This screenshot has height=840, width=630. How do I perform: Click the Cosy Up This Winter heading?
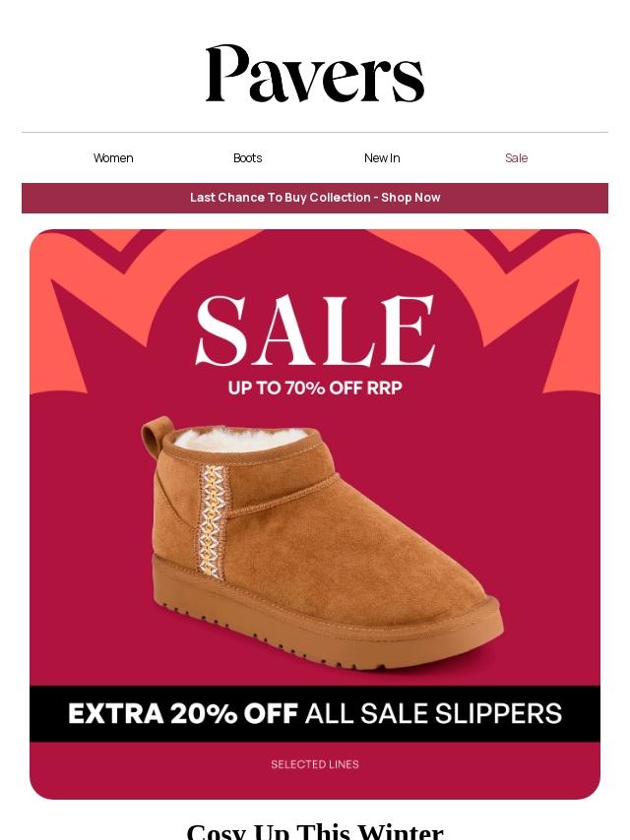pyautogui.click(x=315, y=830)
